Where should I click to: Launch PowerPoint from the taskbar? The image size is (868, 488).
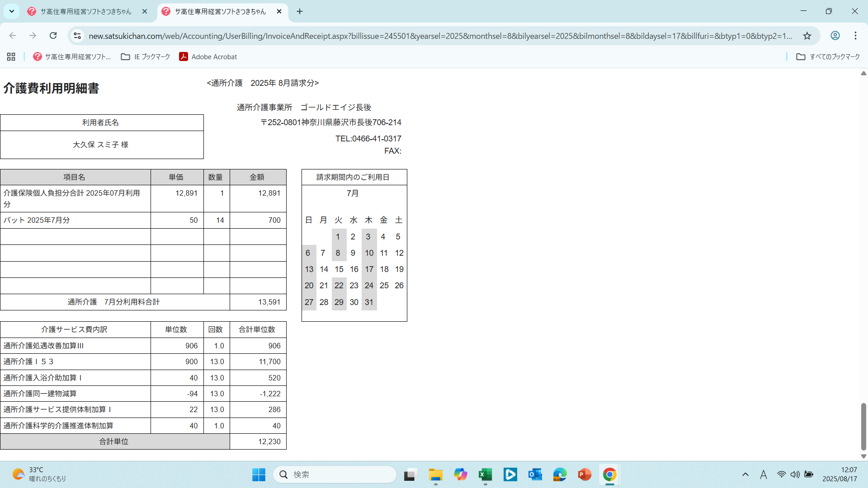(x=585, y=474)
